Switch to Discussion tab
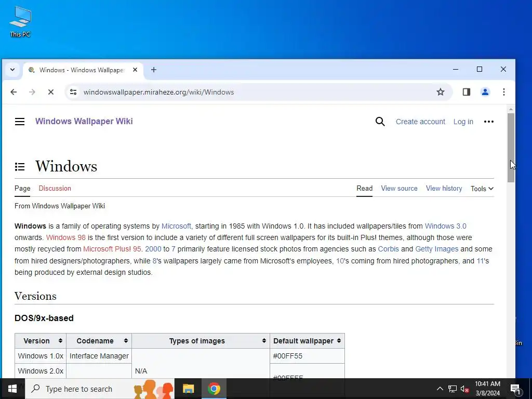Screen dimensions: 532x399 point(55,188)
